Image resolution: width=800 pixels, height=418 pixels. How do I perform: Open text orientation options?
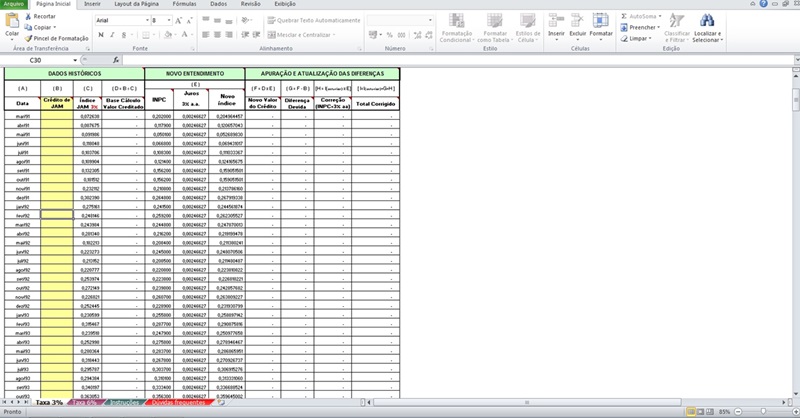tap(247, 20)
